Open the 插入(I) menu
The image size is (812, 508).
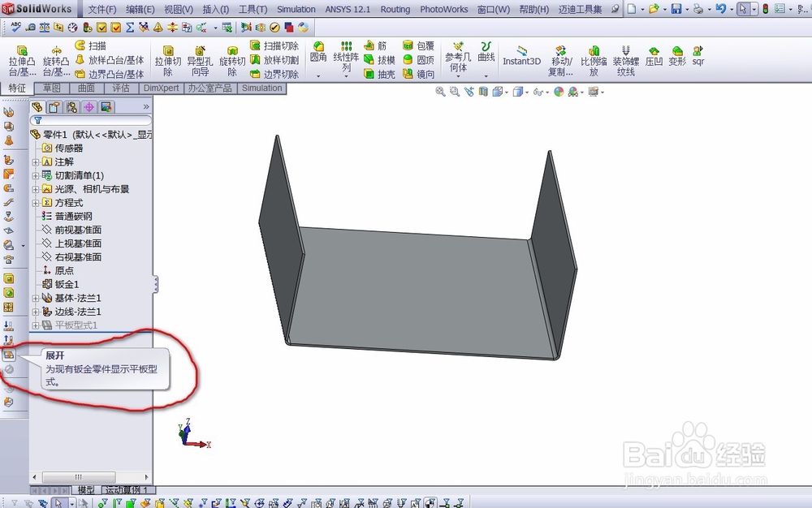pyautogui.click(x=216, y=9)
